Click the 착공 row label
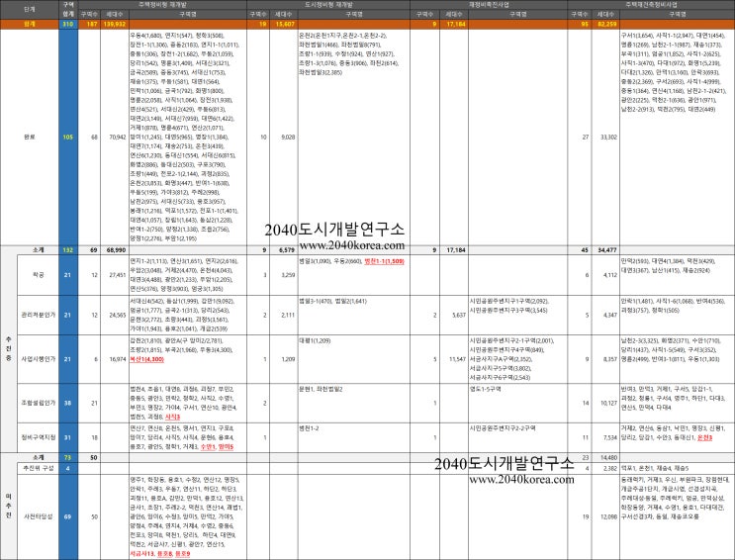The height and width of the screenshot is (560, 735). [x=38, y=275]
